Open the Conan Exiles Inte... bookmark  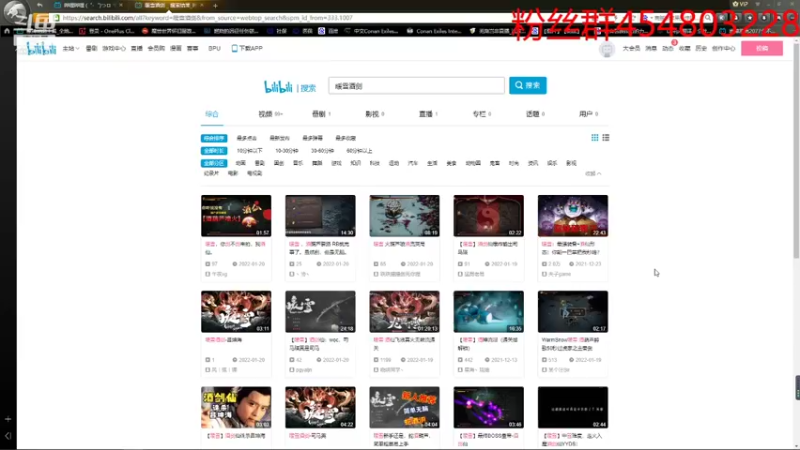tap(434, 31)
